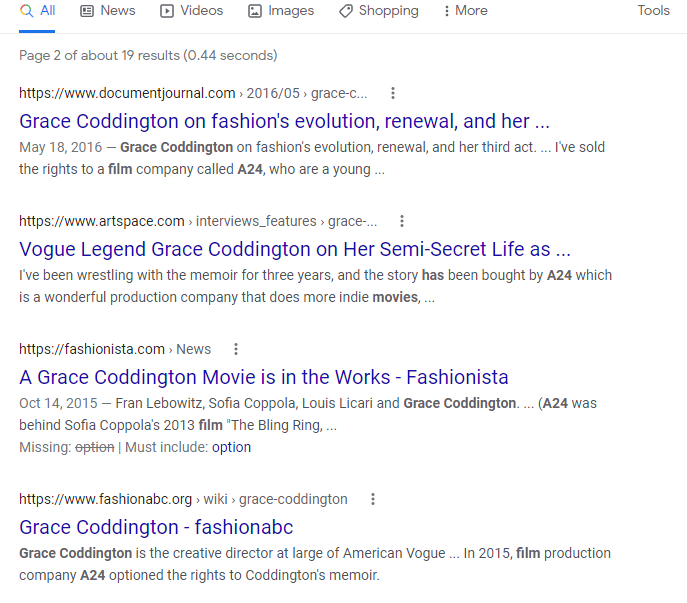The image size is (687, 603).
Task: Click the 'Page 2 of about 19 results' text
Action: pyautogui.click(x=148, y=56)
